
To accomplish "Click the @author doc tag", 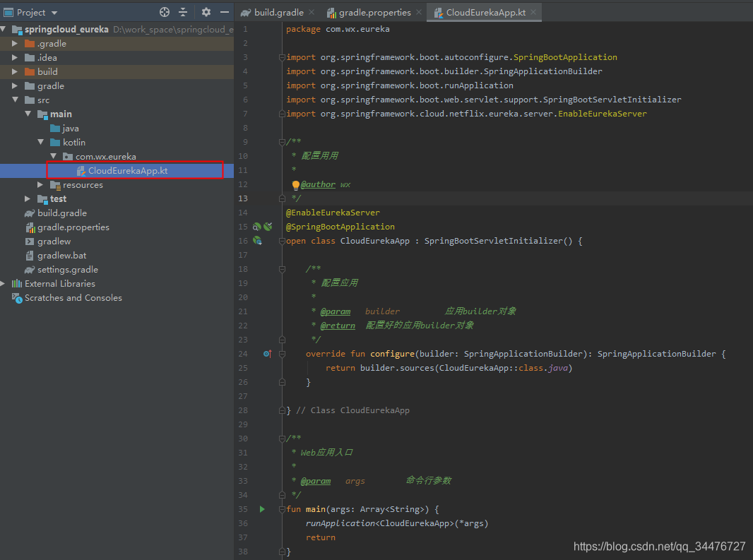I will click(318, 184).
